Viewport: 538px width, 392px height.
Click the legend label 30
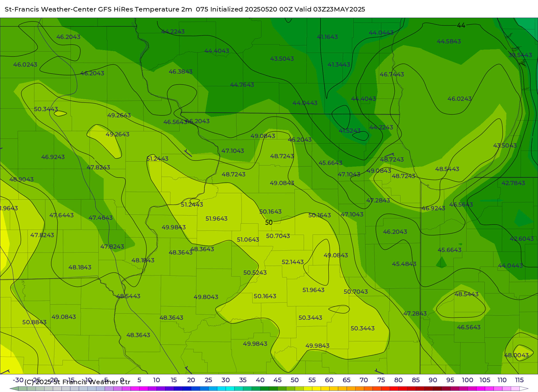[226, 380]
